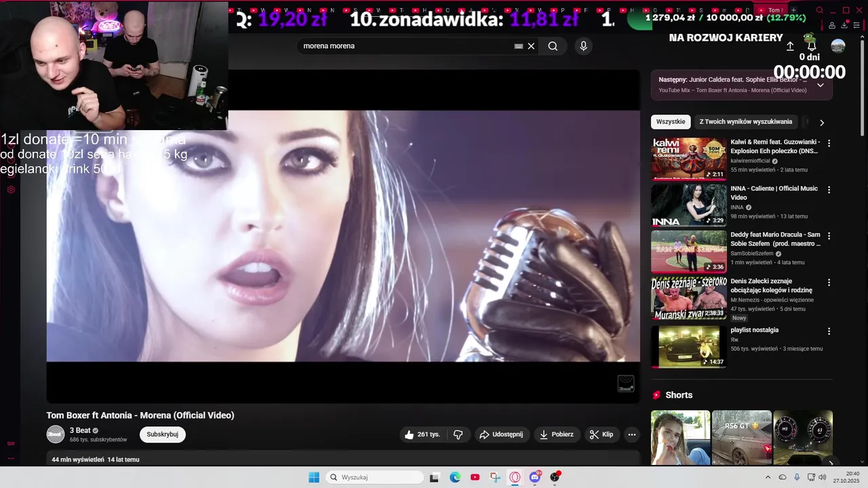This screenshot has width=868, height=488.
Task: Open the RS6 GT short thumbnail
Action: [x=742, y=438]
